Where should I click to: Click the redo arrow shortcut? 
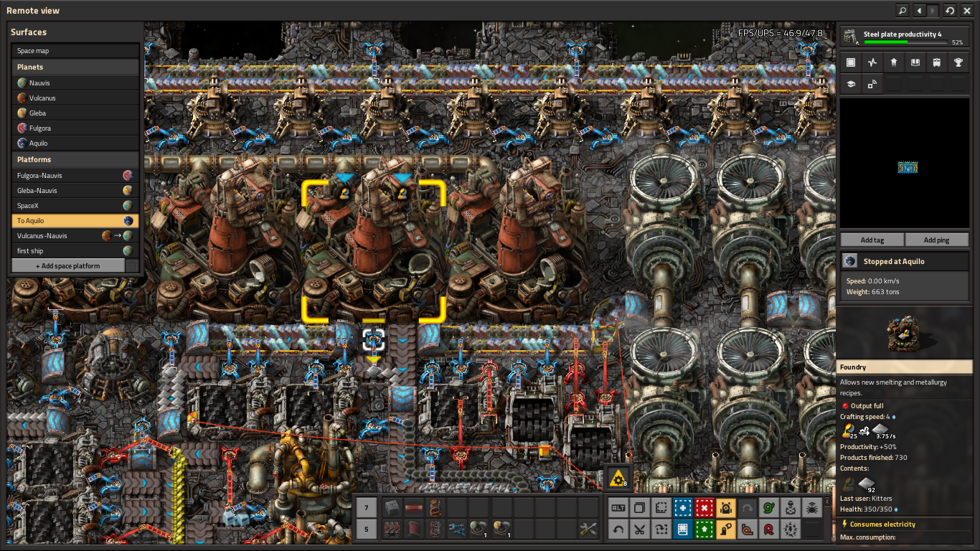(748, 508)
